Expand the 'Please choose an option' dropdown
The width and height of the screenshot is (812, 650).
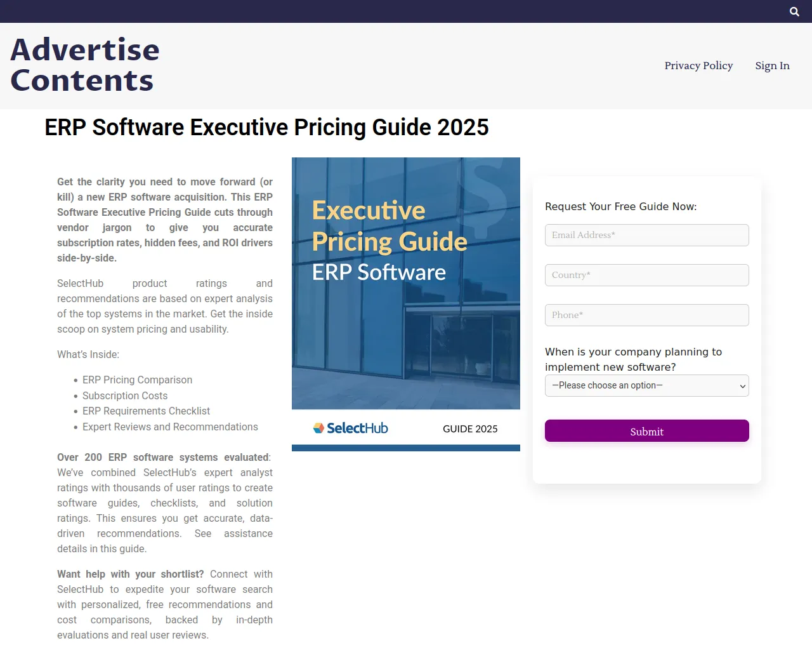pos(647,385)
